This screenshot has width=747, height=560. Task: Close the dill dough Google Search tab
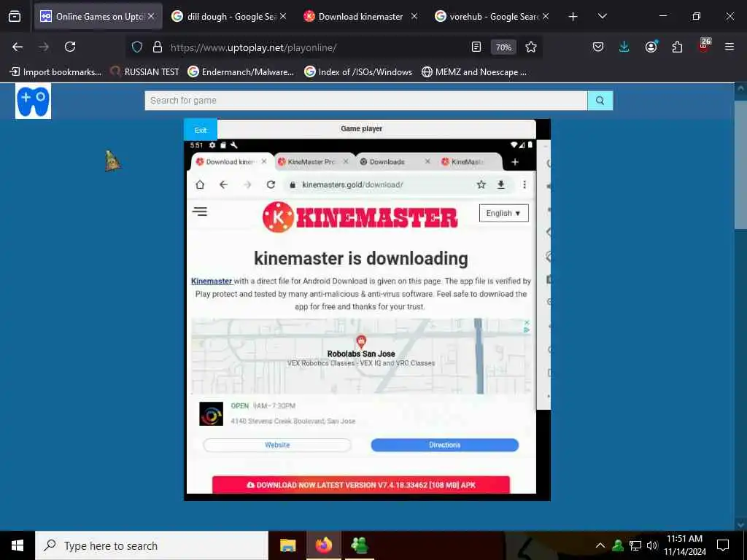point(283,16)
